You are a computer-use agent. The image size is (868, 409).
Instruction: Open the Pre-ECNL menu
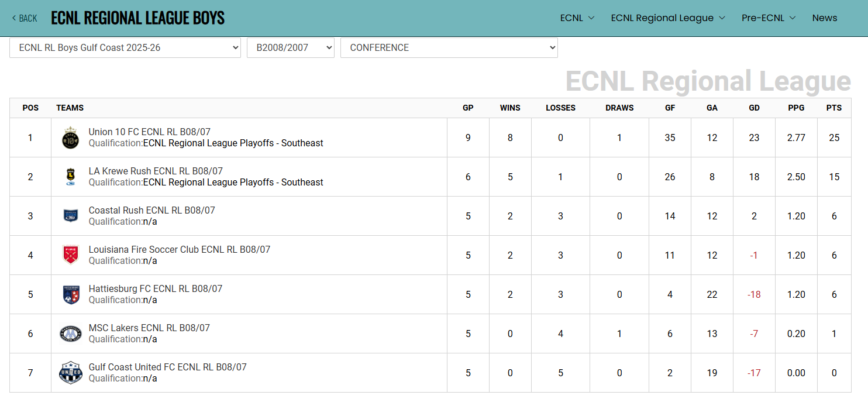[768, 18]
